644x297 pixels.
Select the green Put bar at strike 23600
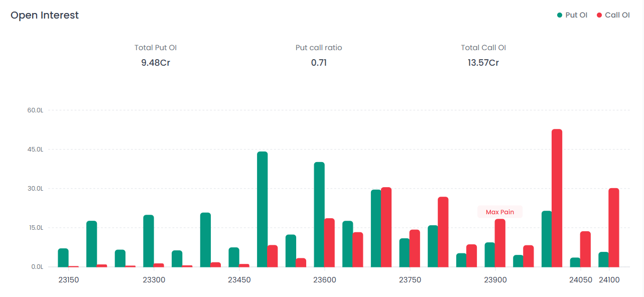319,215
